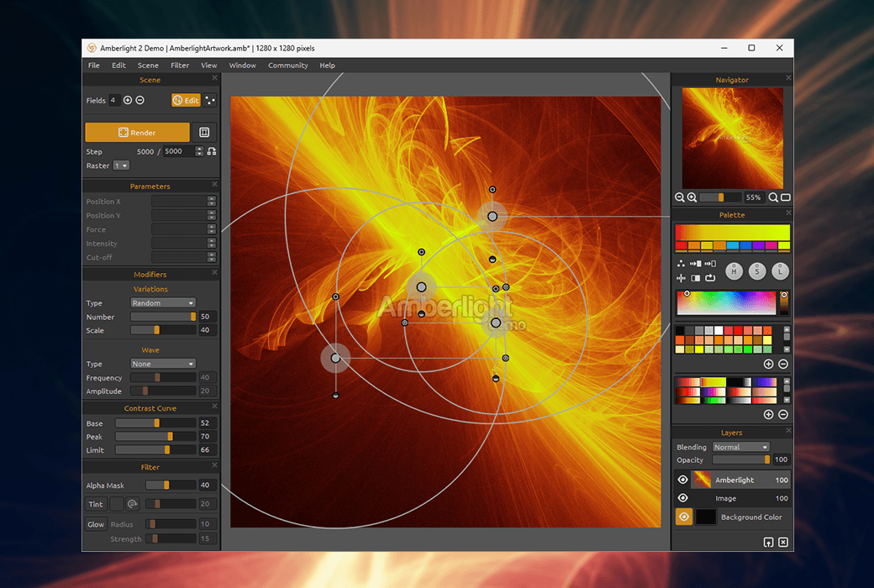Open the Blending dropdown showing Normal
This screenshot has width=874, height=588.
pos(740,447)
